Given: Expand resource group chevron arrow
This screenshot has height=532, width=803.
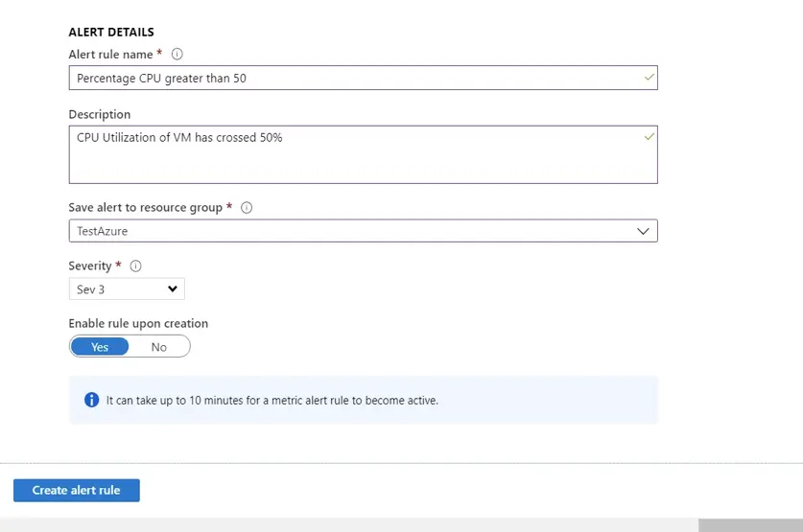Looking at the screenshot, I should [643, 231].
